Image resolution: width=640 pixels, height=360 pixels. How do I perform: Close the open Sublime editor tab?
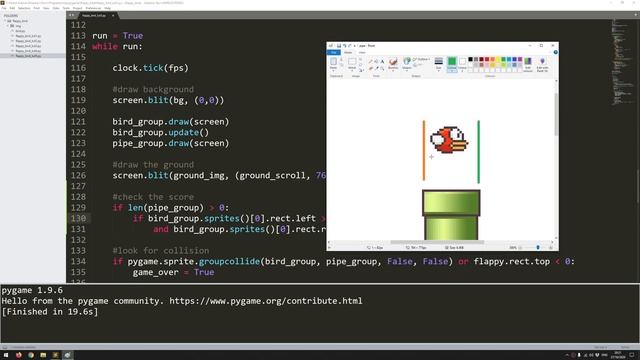click(x=113, y=16)
